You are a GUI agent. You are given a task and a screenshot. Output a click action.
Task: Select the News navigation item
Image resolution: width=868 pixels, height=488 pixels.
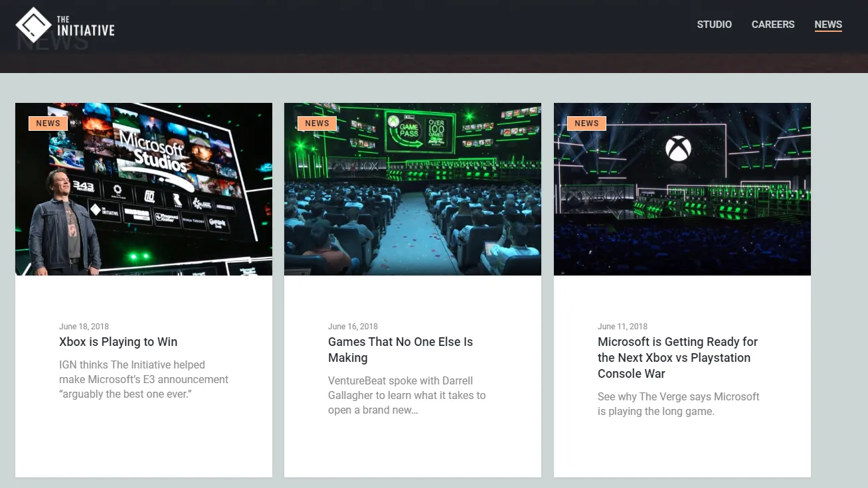(828, 25)
